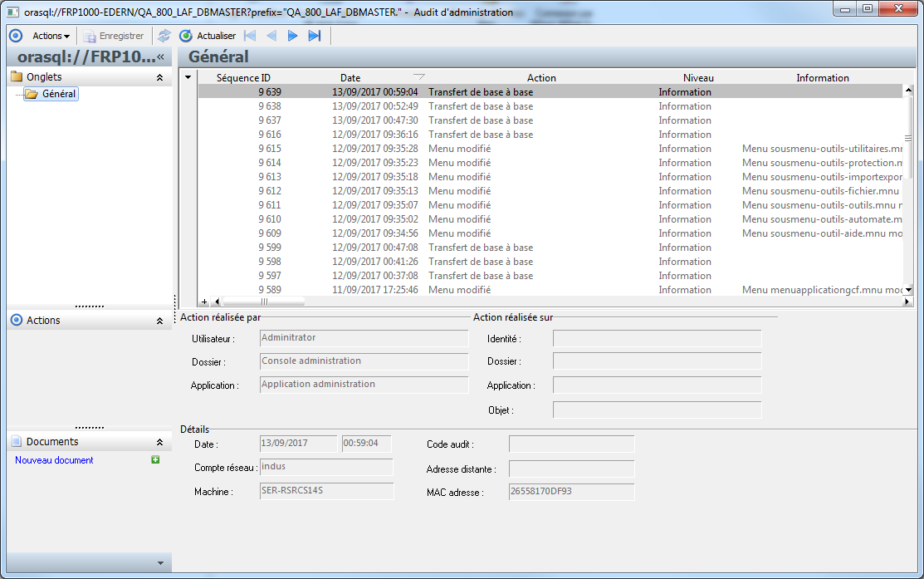The height and width of the screenshot is (579, 924).
Task: Select row with sequence 9 599
Action: [550, 248]
